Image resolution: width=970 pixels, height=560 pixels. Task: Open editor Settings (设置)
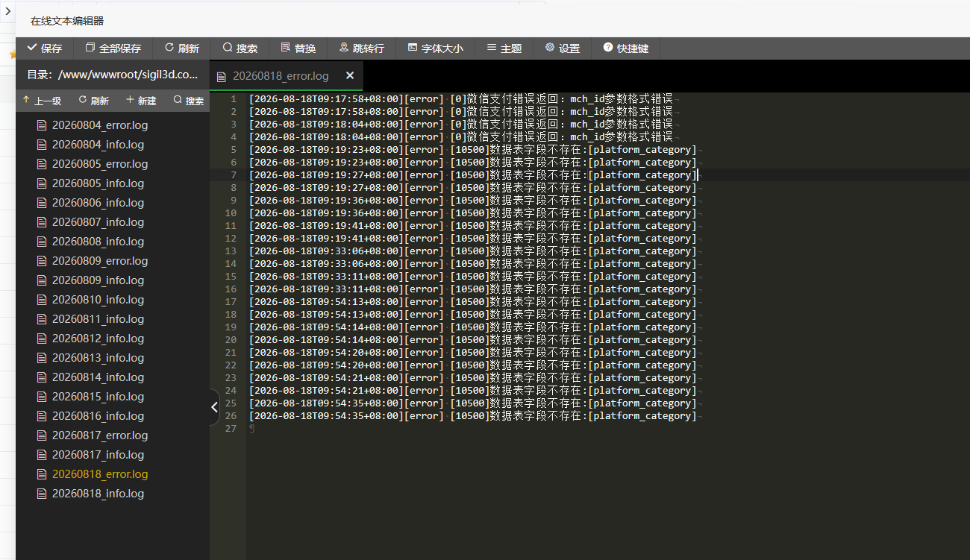point(563,48)
